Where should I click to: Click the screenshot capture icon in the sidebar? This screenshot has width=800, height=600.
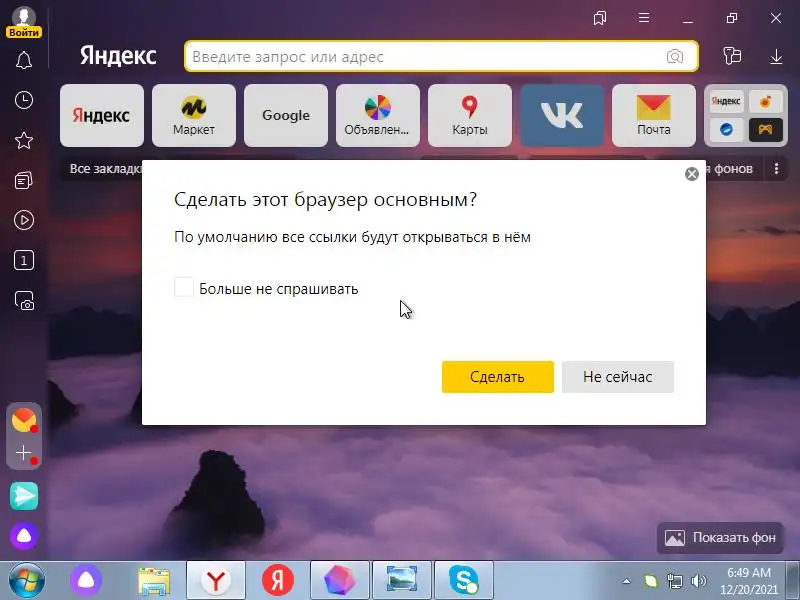pyautogui.click(x=23, y=301)
